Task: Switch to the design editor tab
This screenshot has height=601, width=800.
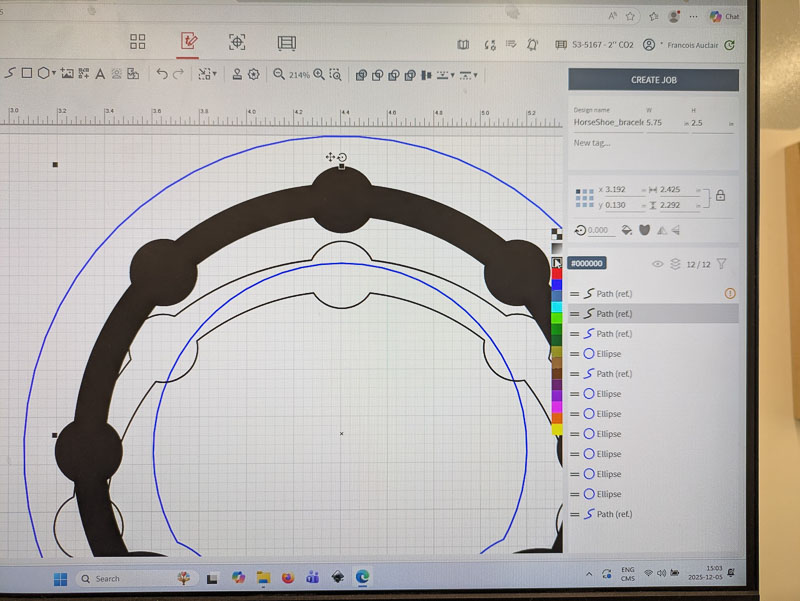Action: point(187,42)
